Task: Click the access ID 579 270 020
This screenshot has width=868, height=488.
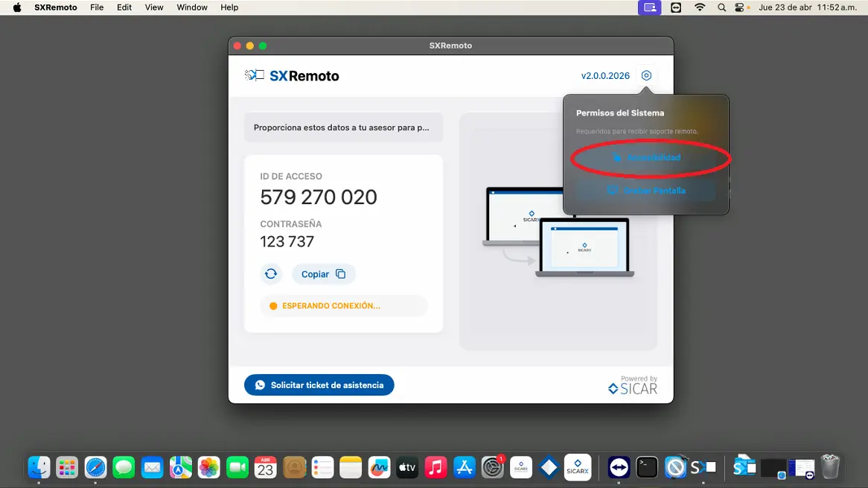Action: coord(319,197)
